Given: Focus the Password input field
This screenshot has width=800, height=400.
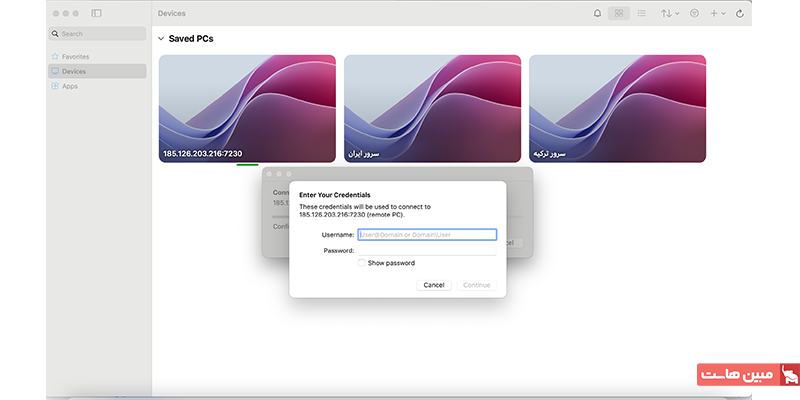Looking at the screenshot, I should [427, 251].
